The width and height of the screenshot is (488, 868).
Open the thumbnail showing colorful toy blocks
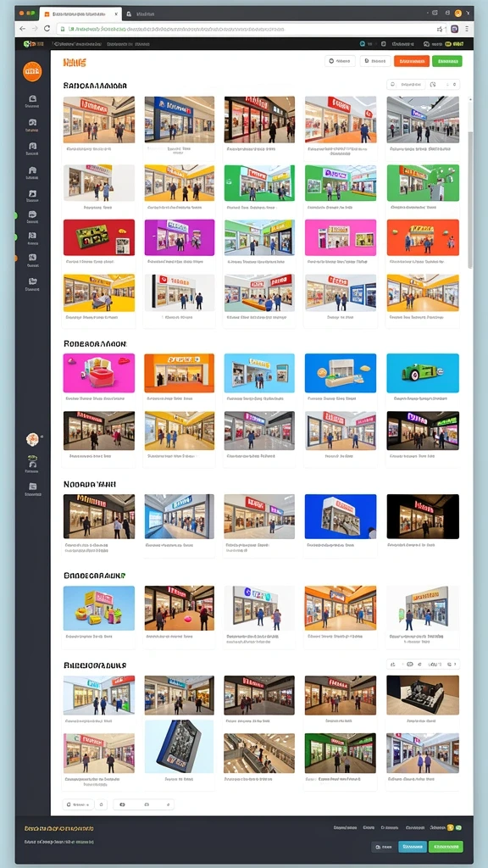[x=99, y=608]
